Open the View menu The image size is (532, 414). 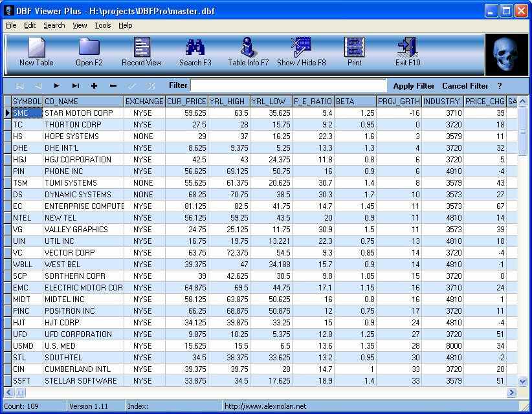click(x=80, y=25)
